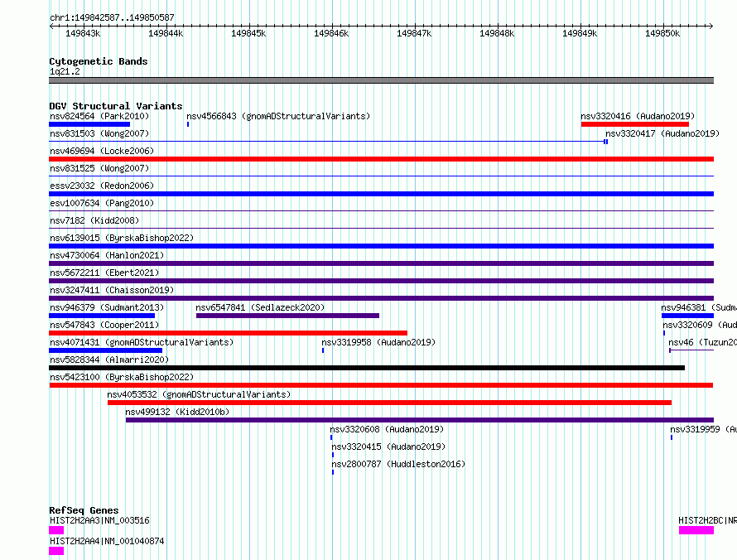Click HIST2H2AA3|NM_003516 gene label
737x560 pixels.
99,520
